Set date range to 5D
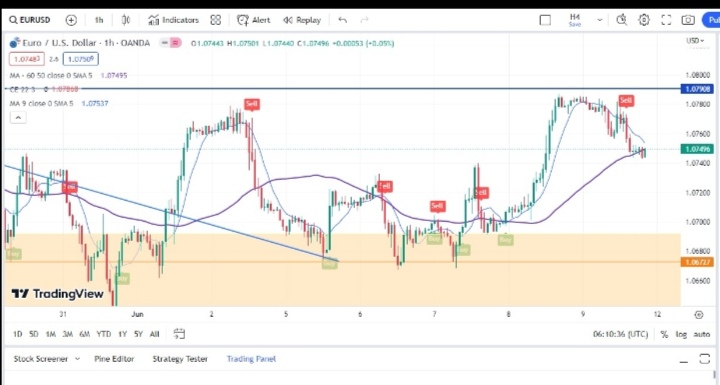The height and width of the screenshot is (385, 720). (x=34, y=334)
